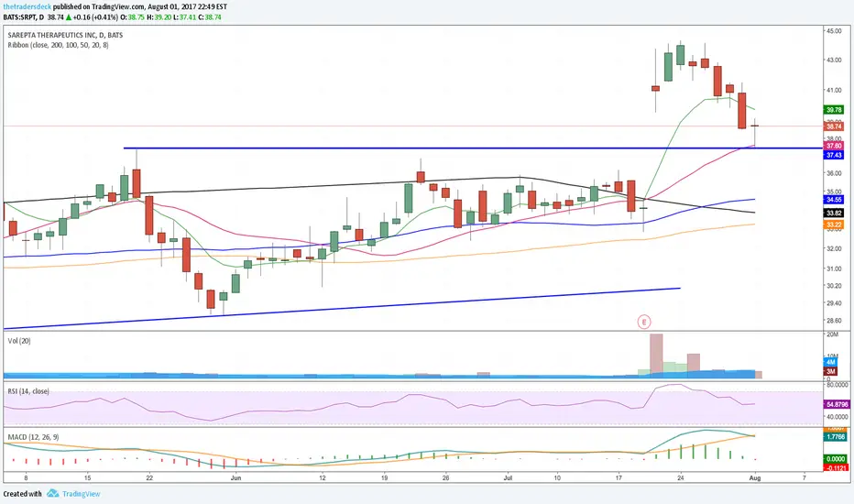The width and height of the screenshot is (854, 504).
Task: Click the MACD (12, 26, 9) indicator label
Action: 33,437
